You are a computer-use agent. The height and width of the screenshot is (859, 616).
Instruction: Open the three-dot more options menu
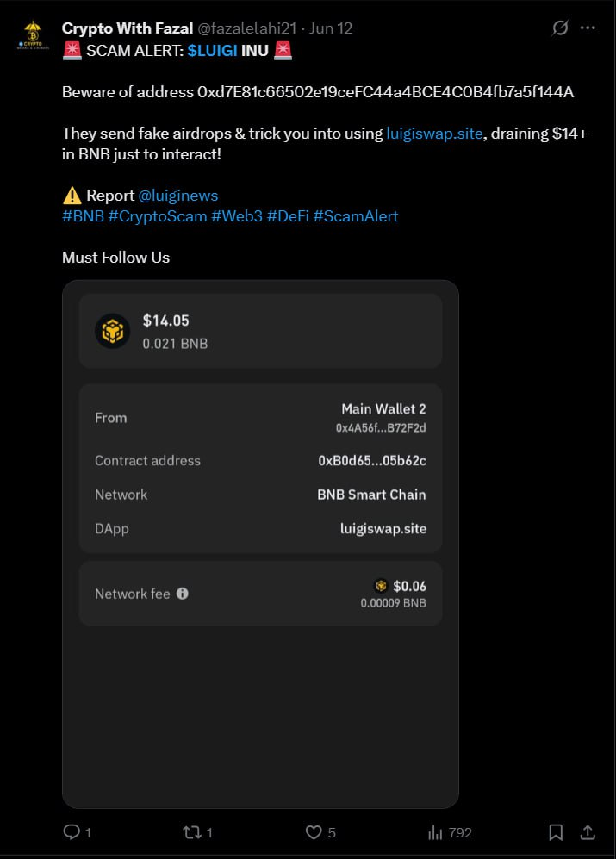588,28
